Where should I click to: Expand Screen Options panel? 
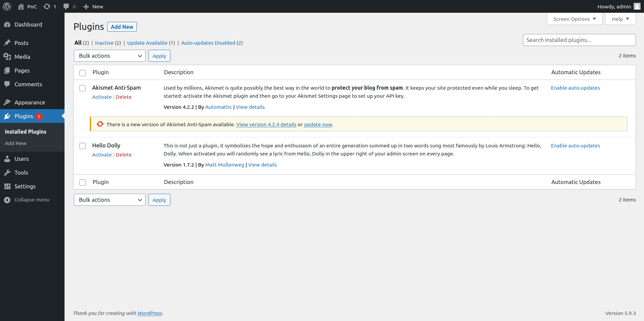point(574,19)
